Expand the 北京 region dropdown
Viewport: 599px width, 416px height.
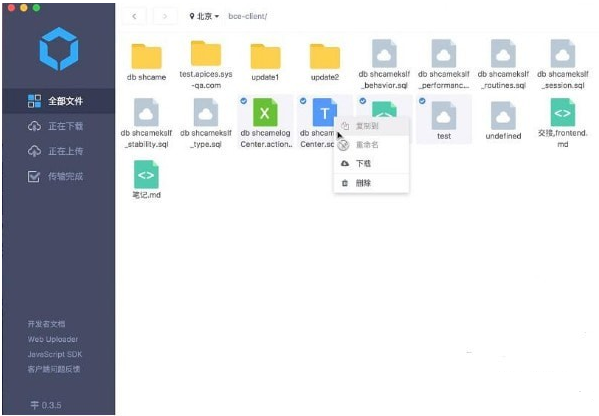click(x=204, y=16)
